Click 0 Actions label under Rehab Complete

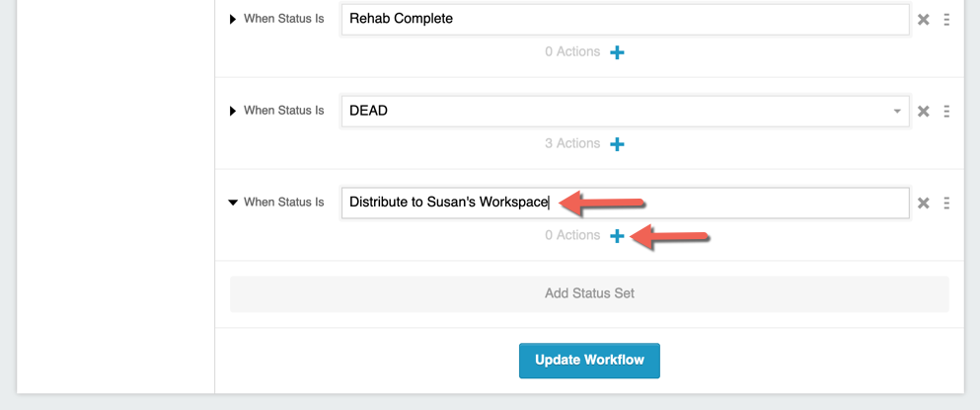572,52
